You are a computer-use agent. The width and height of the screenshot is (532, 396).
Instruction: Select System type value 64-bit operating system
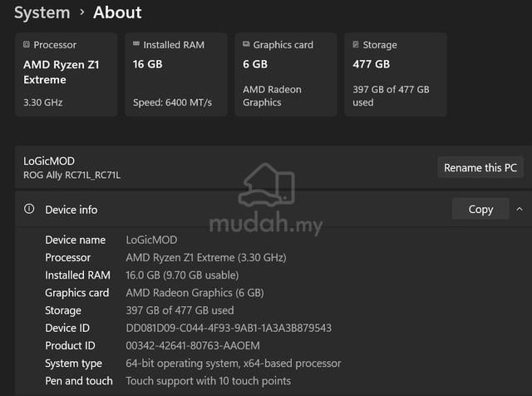coord(234,364)
